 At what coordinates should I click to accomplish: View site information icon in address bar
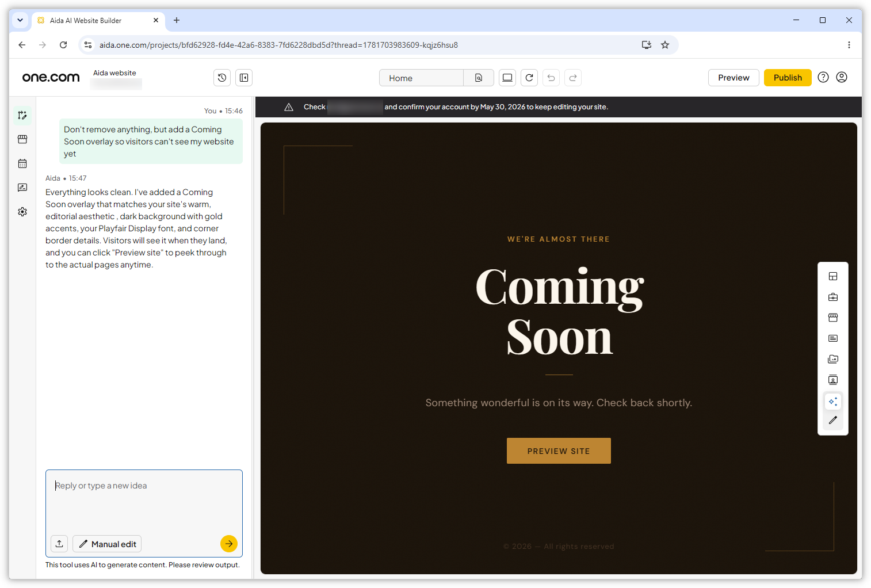pyautogui.click(x=88, y=45)
